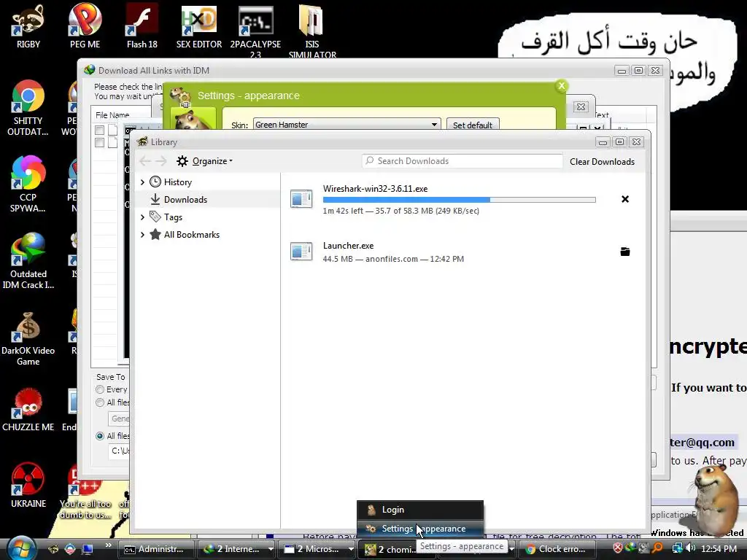Click the Search Downloads field
The image size is (747, 560).
pos(462,161)
